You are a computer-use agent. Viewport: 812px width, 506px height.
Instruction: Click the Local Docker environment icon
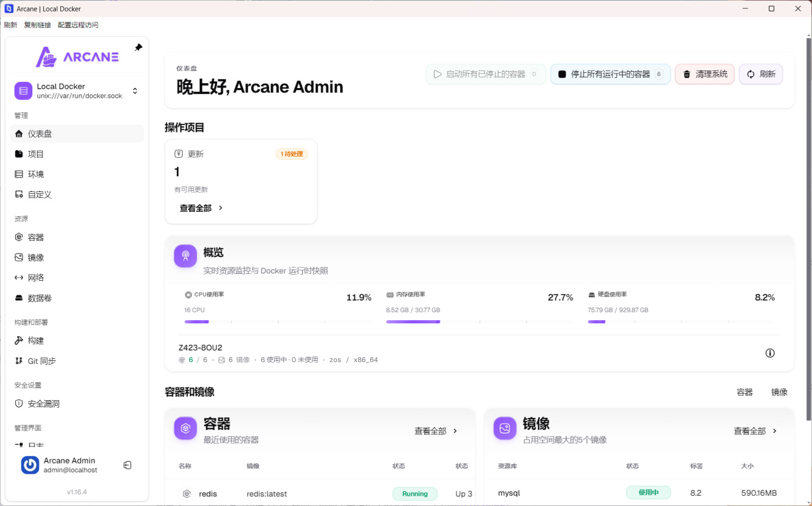23,91
